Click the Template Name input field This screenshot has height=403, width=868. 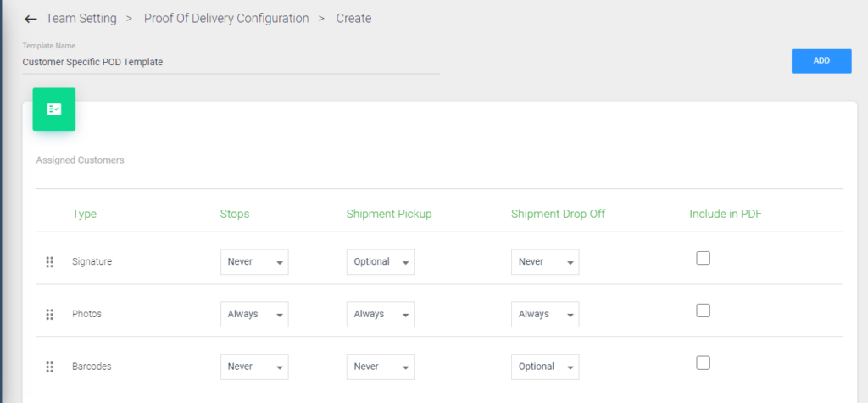coord(231,63)
